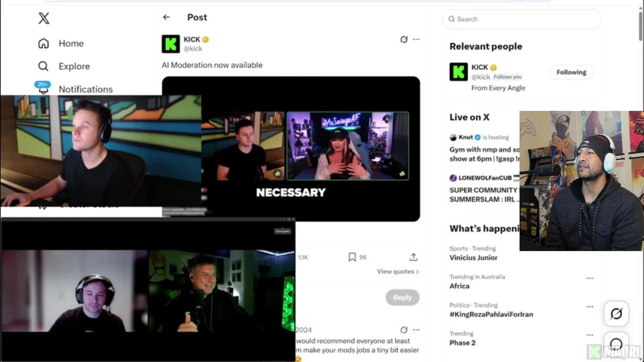Click the "Live on X" heading

(x=469, y=117)
